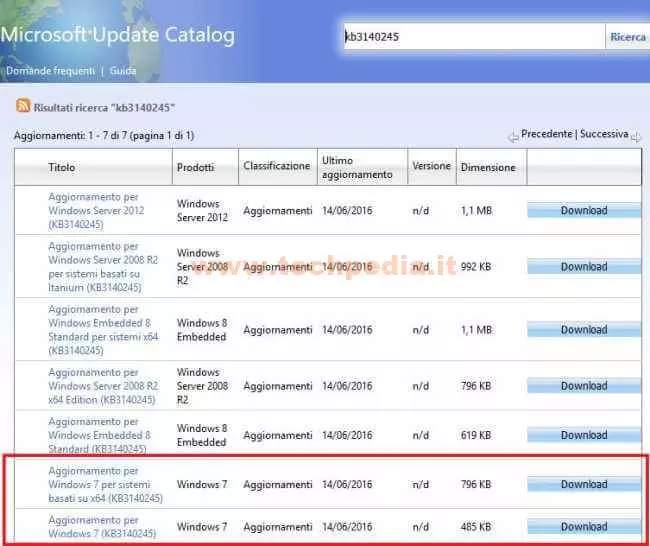650x546 pixels.
Task: Click the Microsoft Update Catalog title
Action: (117, 35)
